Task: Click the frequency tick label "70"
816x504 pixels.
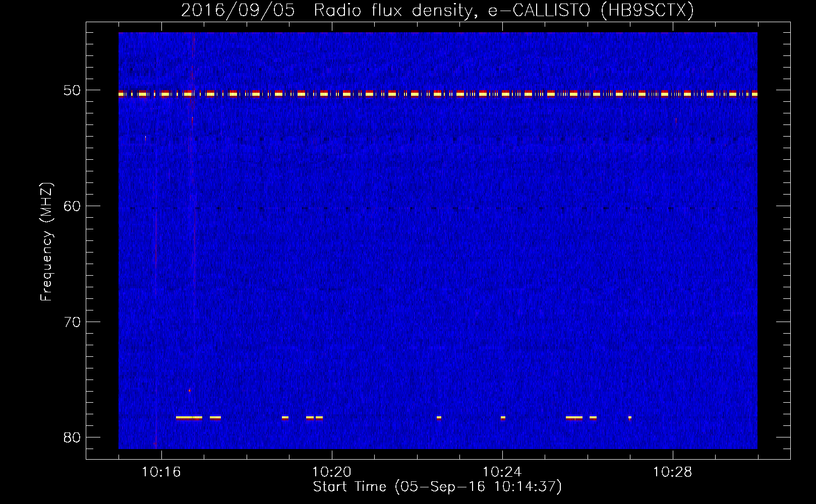Action: [x=72, y=322]
